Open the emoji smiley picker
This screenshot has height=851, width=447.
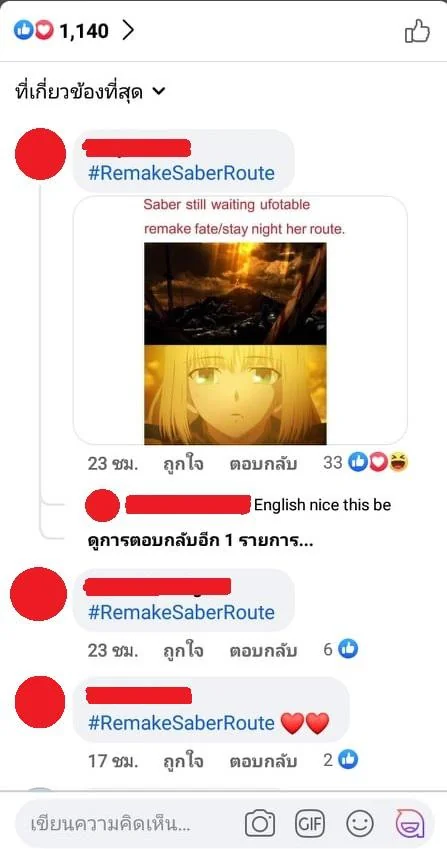(360, 824)
